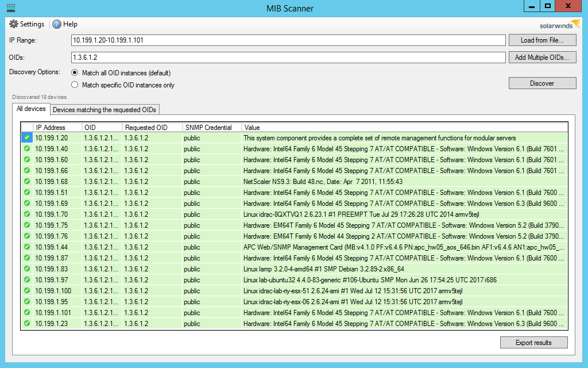Open the Add Multiple OIDs dialog

[x=542, y=57]
